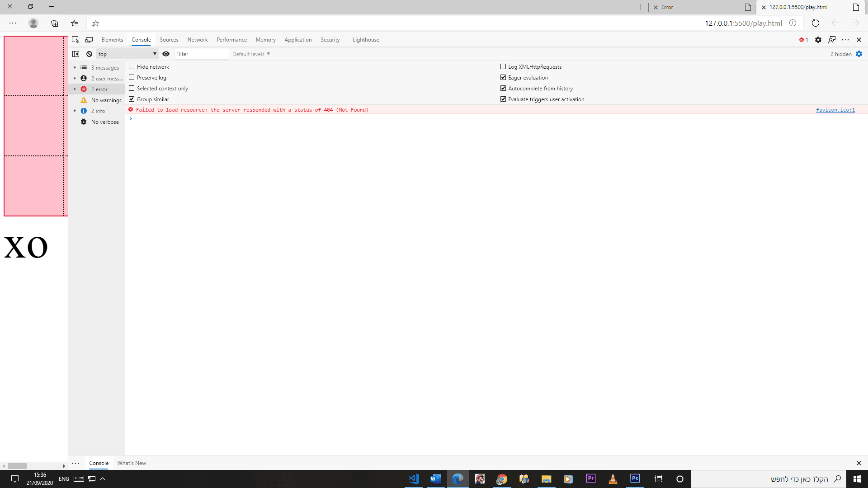Open console settings gear next to hidden count
868x488 pixels.
859,54
